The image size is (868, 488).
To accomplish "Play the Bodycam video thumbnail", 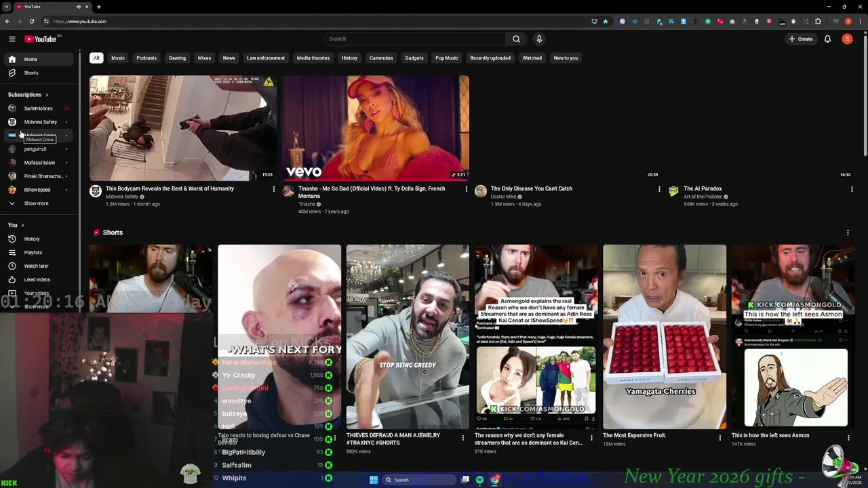I will [x=182, y=127].
